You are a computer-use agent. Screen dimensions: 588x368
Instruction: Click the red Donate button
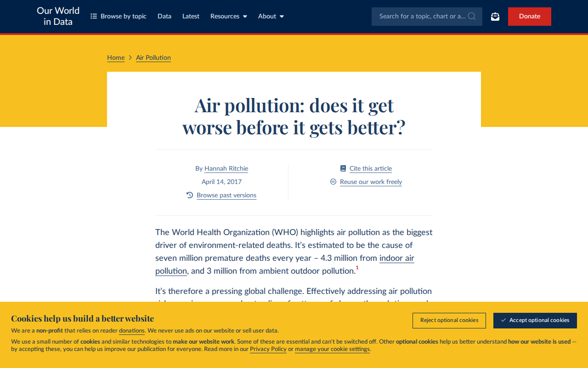530,17
